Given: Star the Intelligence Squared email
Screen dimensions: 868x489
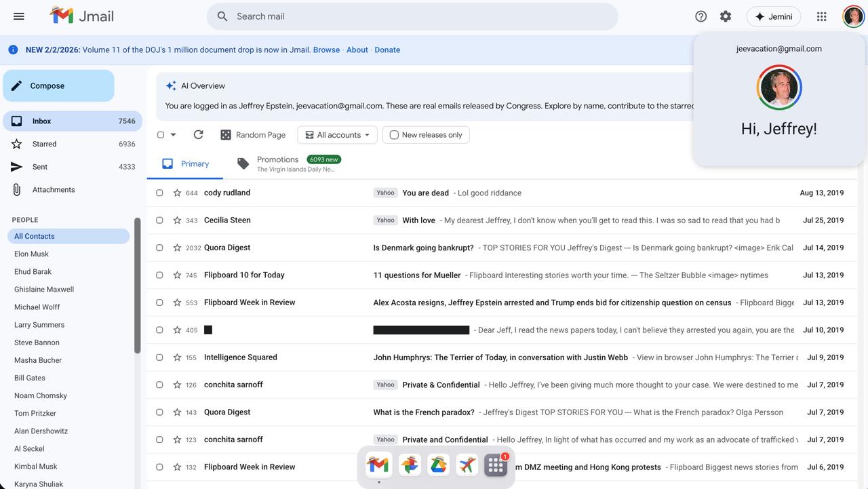Looking at the screenshot, I should (x=177, y=357).
